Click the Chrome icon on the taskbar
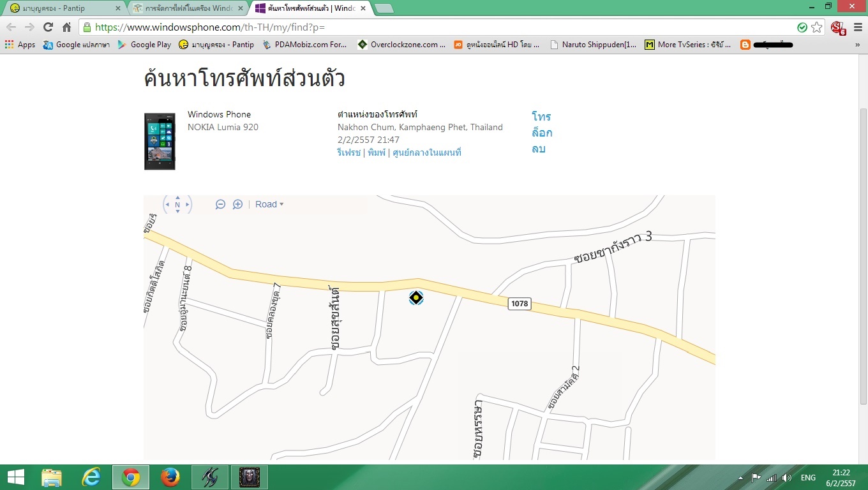Viewport: 868px width, 490px height. (x=131, y=477)
